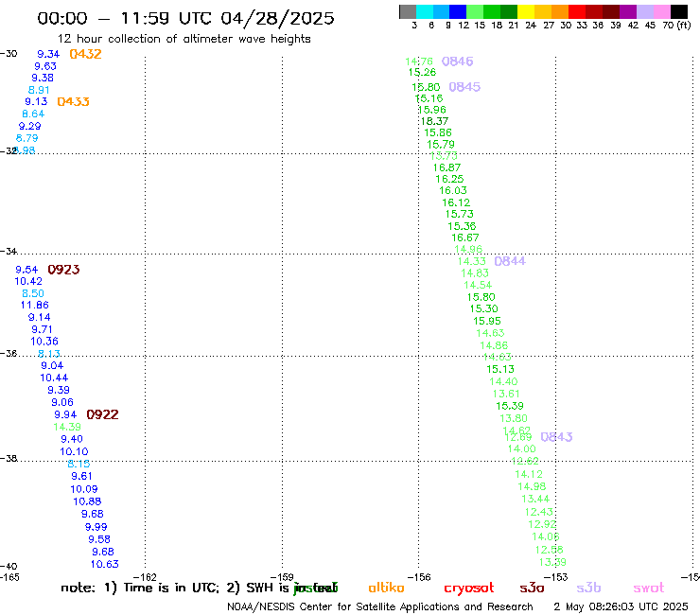
Task: Click the longitude axis label -159
Action: 282,577
